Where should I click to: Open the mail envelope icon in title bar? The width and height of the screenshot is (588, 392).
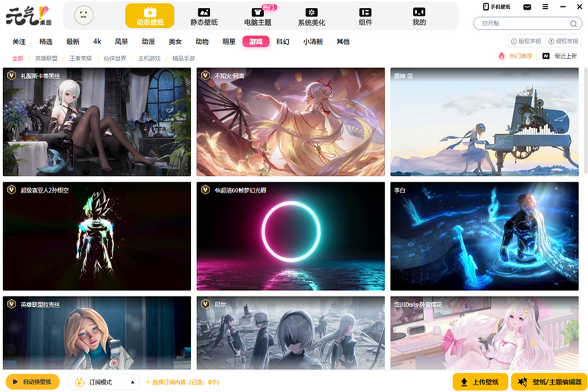(527, 7)
